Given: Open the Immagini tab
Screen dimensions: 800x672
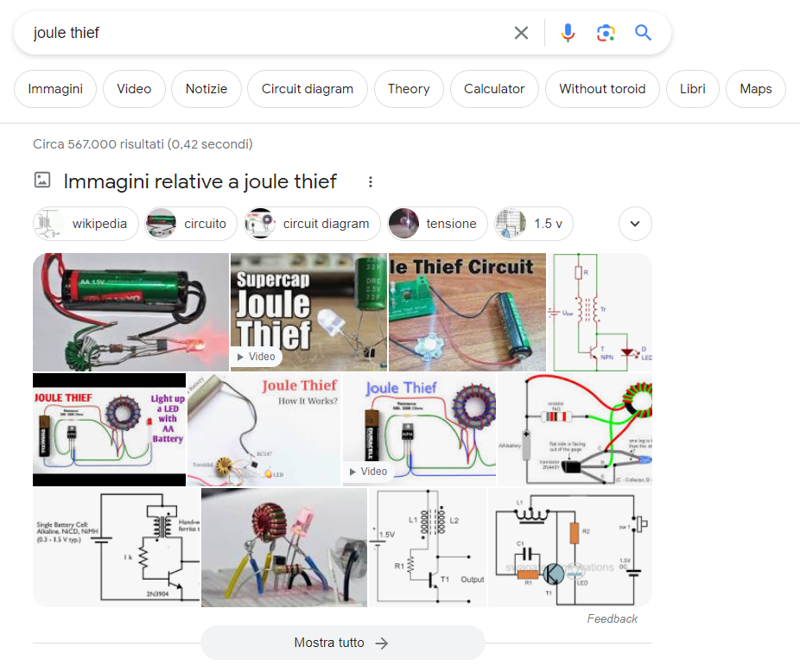Looking at the screenshot, I should tap(55, 89).
